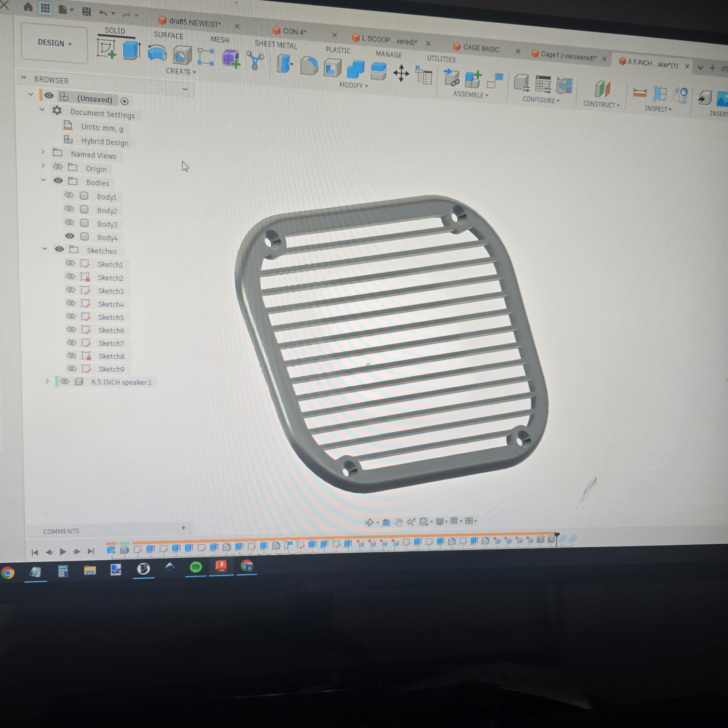This screenshot has width=728, height=728.
Task: Select the Revolve tool icon
Action: (157, 53)
